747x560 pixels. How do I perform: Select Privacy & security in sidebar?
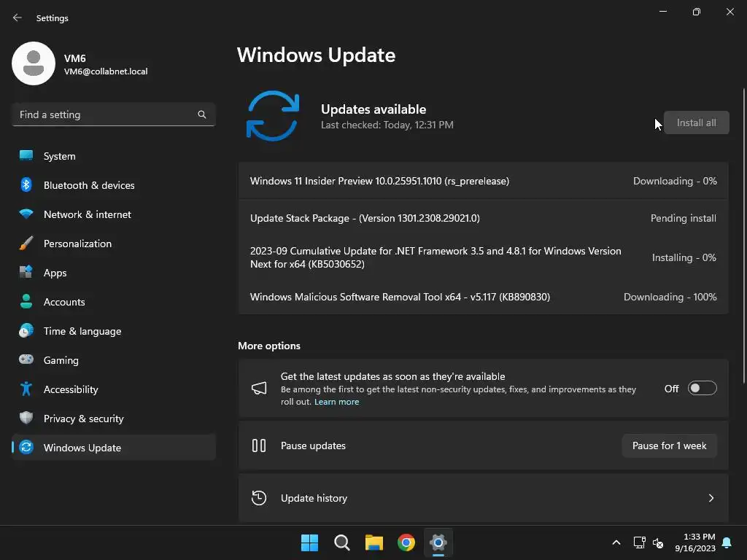point(114,419)
